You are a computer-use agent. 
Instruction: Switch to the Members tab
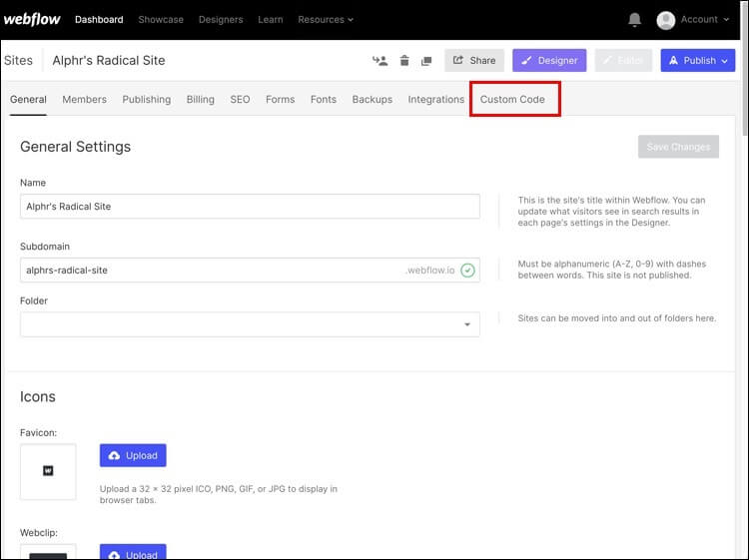pos(84,99)
